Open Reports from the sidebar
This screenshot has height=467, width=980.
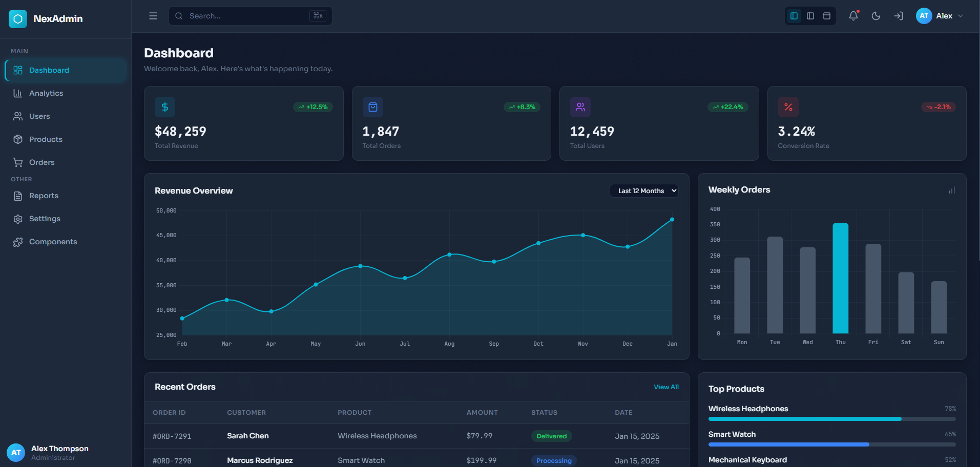[43, 196]
